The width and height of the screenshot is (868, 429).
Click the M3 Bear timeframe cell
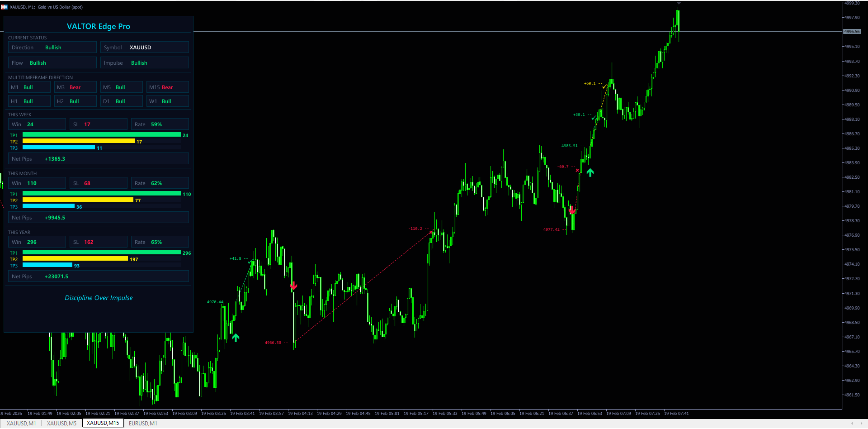75,87
